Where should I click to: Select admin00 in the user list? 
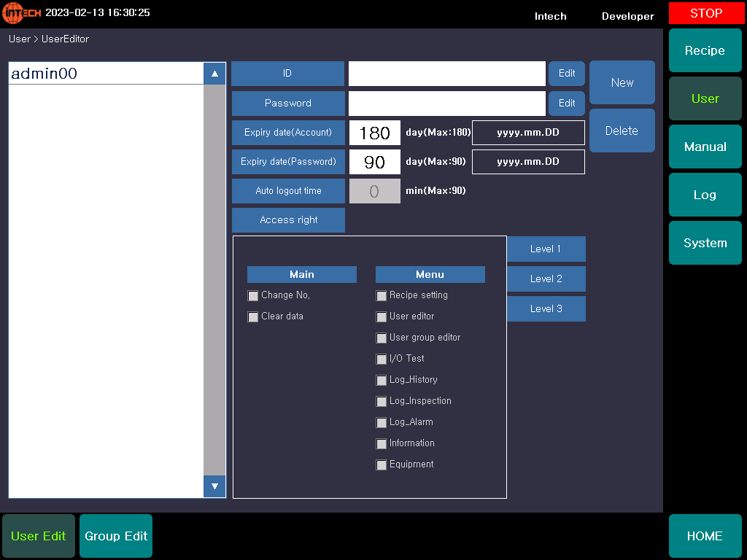tap(106, 74)
